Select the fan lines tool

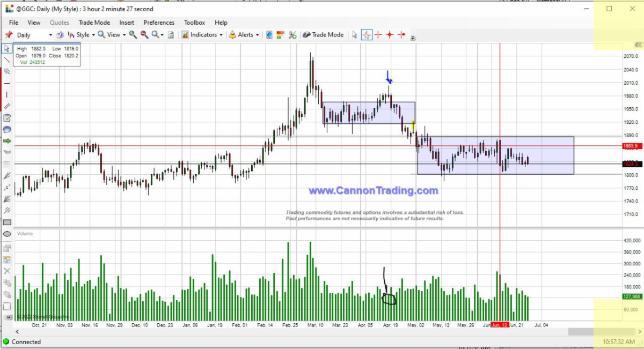point(7,175)
